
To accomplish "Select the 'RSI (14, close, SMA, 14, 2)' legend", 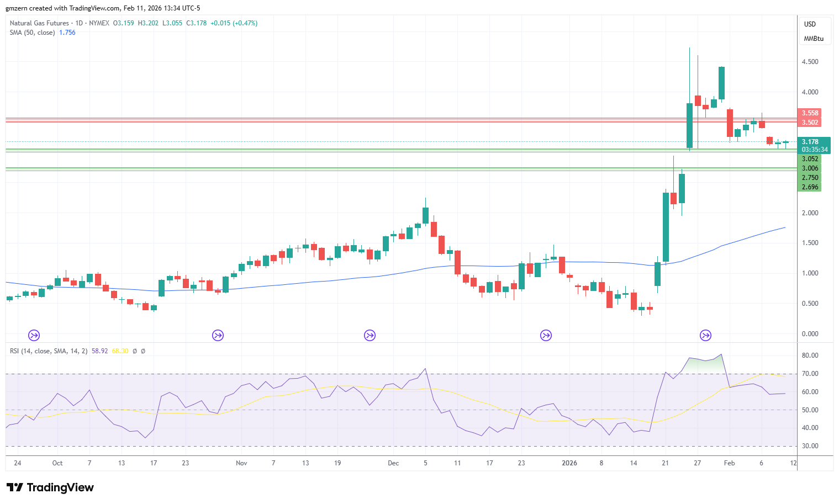I will coord(49,351).
